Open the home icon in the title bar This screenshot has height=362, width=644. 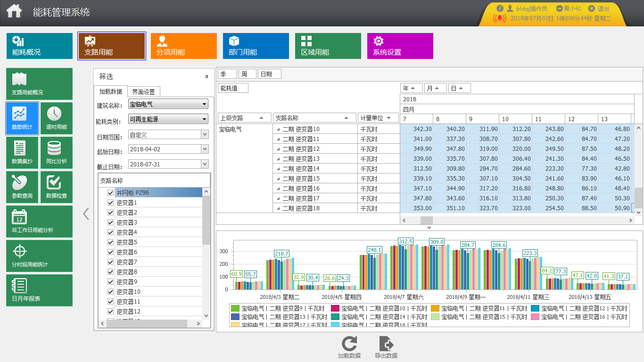[x=14, y=10]
